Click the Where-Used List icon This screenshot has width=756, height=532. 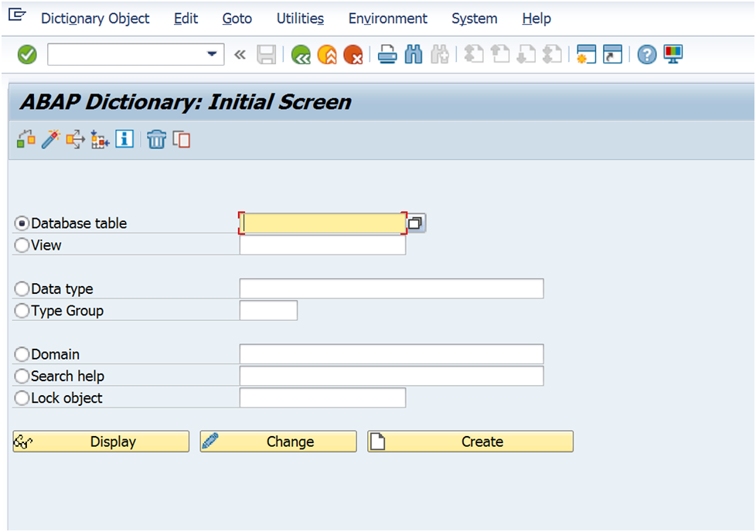click(75, 139)
